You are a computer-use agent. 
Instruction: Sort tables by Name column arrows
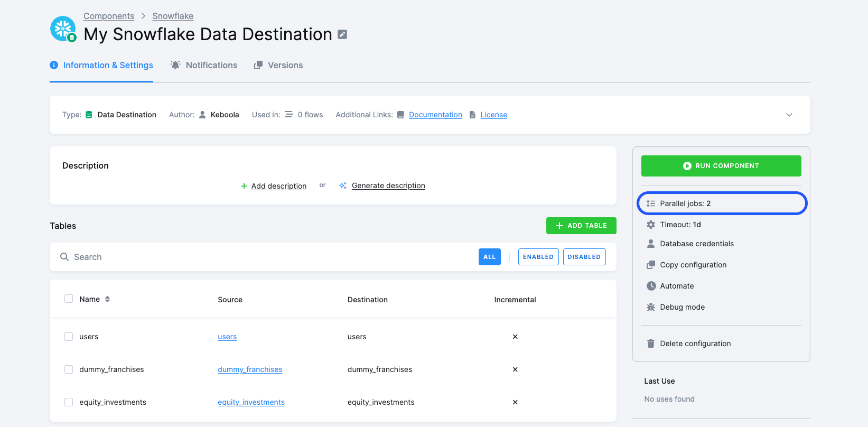point(107,299)
